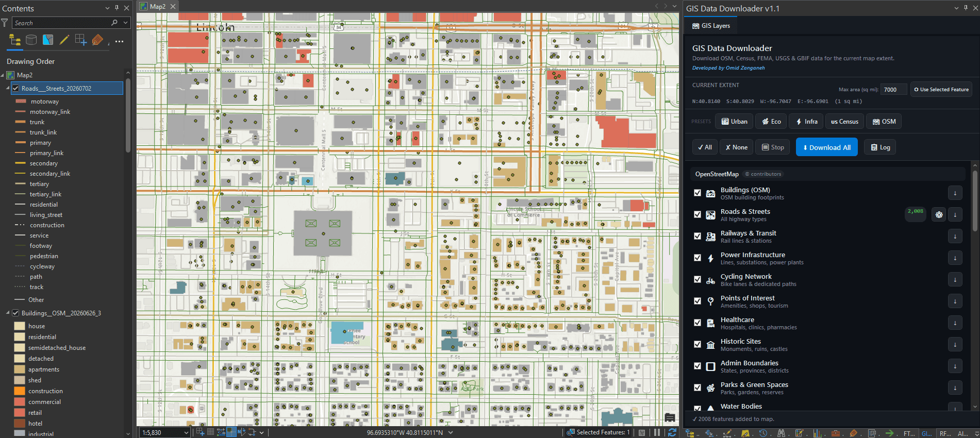Open the map view tab list chevron

[x=674, y=6]
